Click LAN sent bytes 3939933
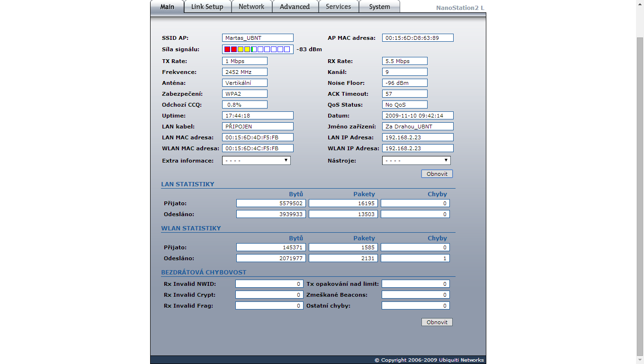The width and height of the screenshot is (644, 364). (271, 214)
